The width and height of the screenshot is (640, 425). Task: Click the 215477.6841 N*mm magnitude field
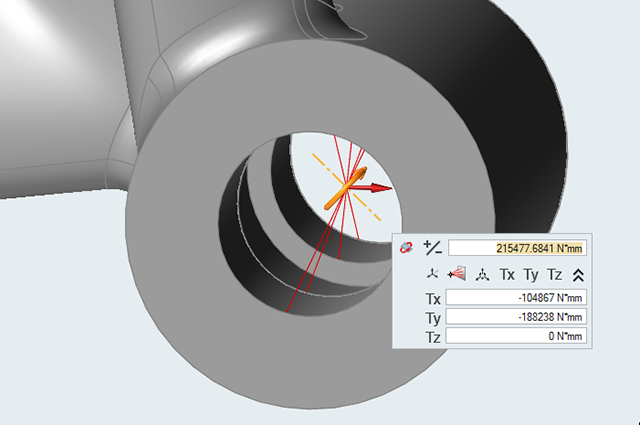pyautogui.click(x=515, y=247)
